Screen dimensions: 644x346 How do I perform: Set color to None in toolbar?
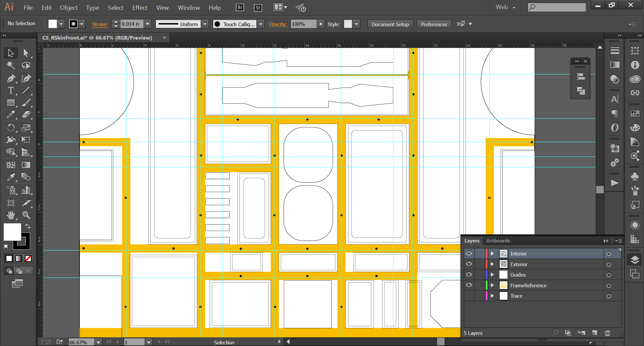pos(28,258)
